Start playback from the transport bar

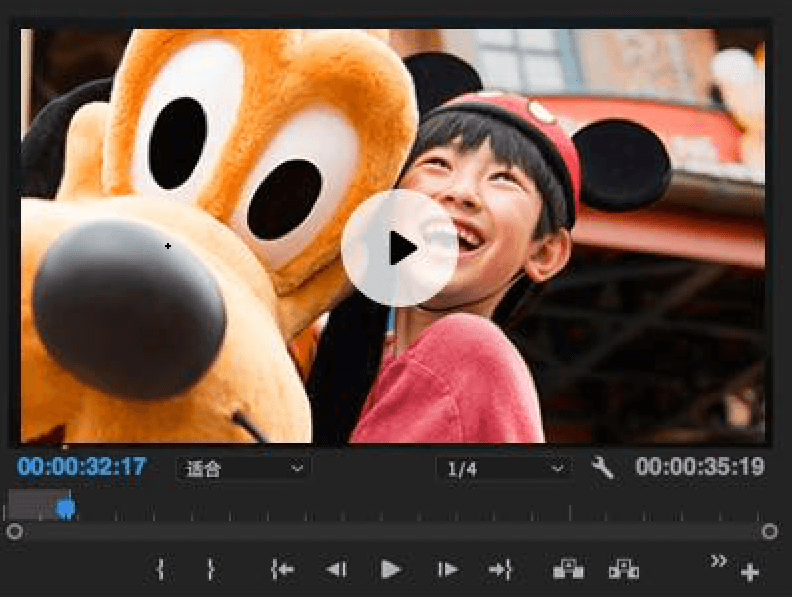click(x=390, y=570)
